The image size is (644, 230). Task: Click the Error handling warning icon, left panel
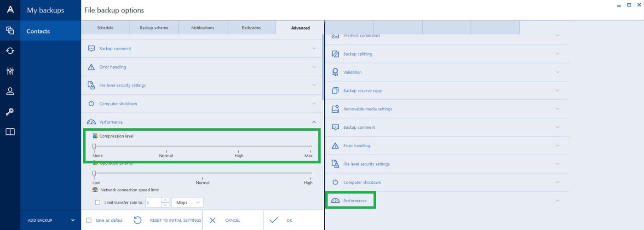tap(91, 67)
